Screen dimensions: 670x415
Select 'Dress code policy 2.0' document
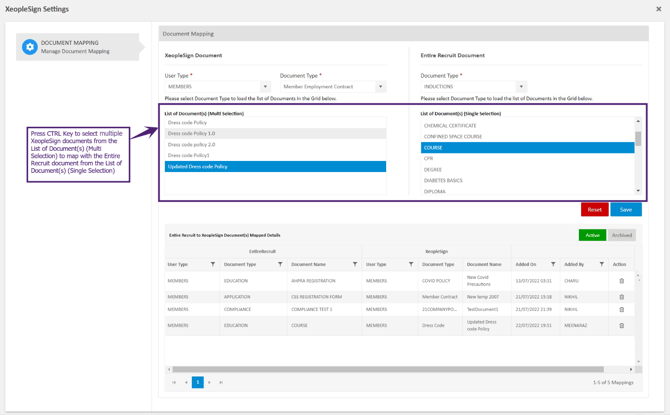coord(276,144)
